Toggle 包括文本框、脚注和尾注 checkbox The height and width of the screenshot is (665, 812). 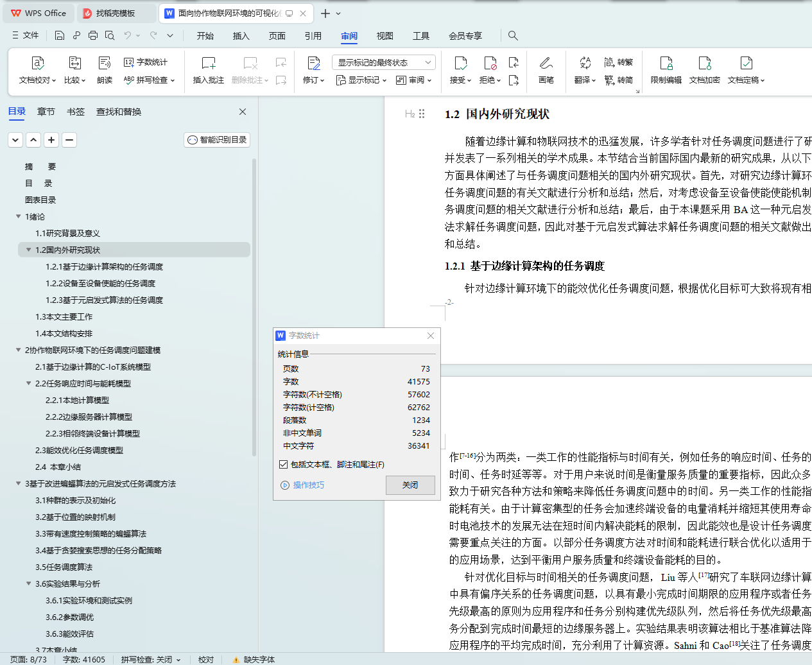[284, 464]
